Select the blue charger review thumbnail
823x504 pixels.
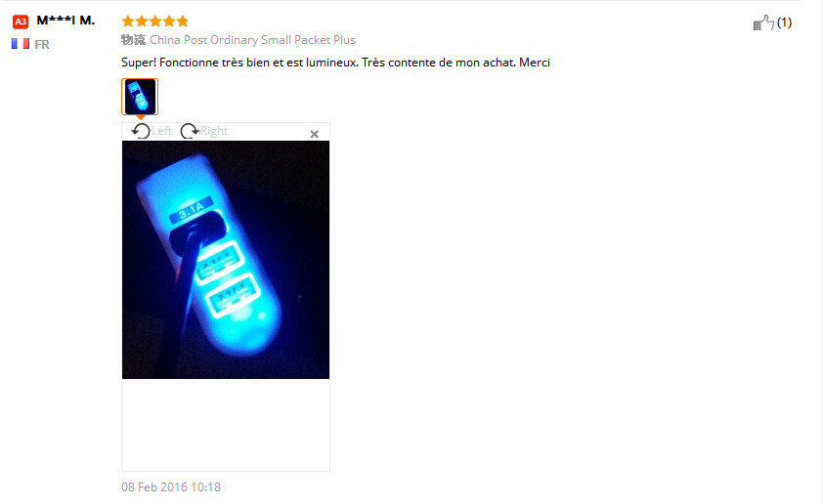[140, 97]
